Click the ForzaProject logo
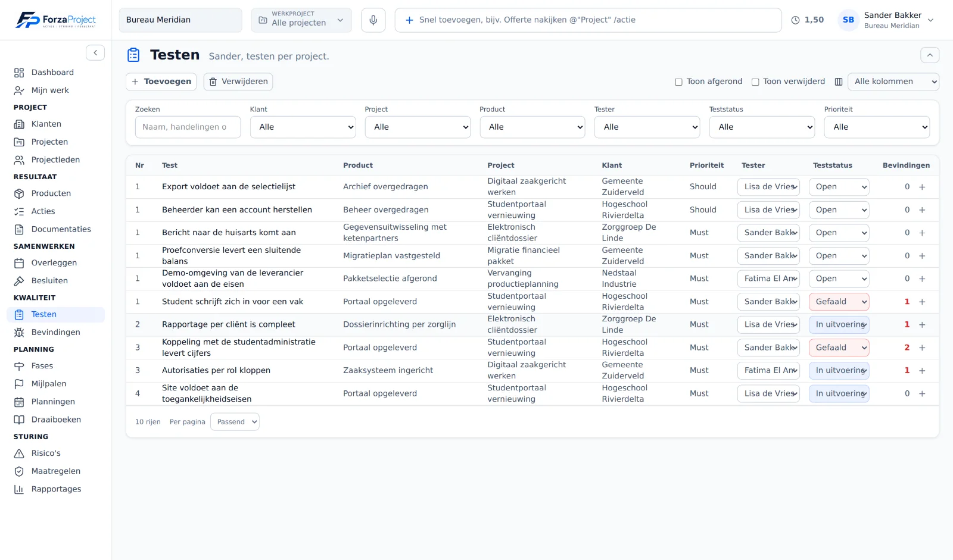953x560 pixels. (x=56, y=20)
